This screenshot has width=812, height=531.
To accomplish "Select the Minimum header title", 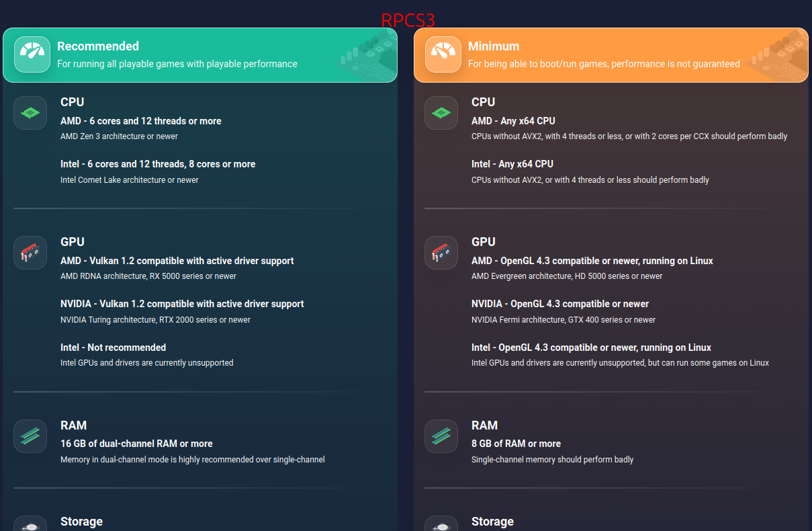I will tap(494, 46).
